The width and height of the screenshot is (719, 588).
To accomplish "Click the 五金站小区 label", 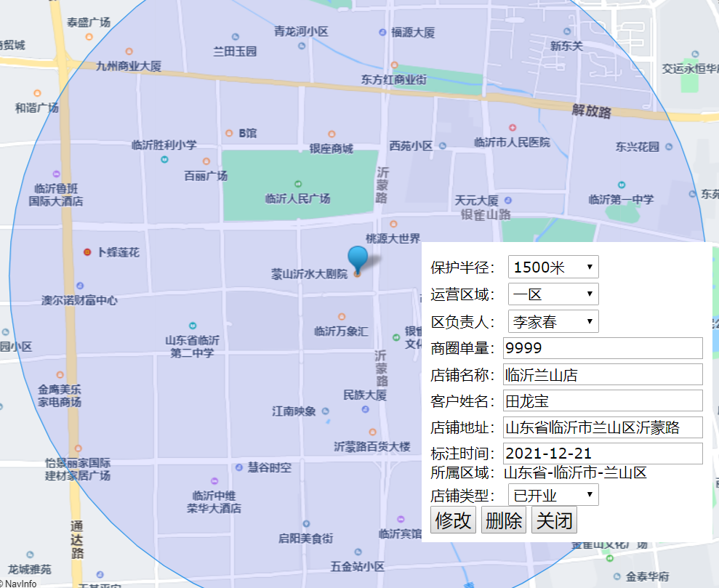I will pos(358,566).
